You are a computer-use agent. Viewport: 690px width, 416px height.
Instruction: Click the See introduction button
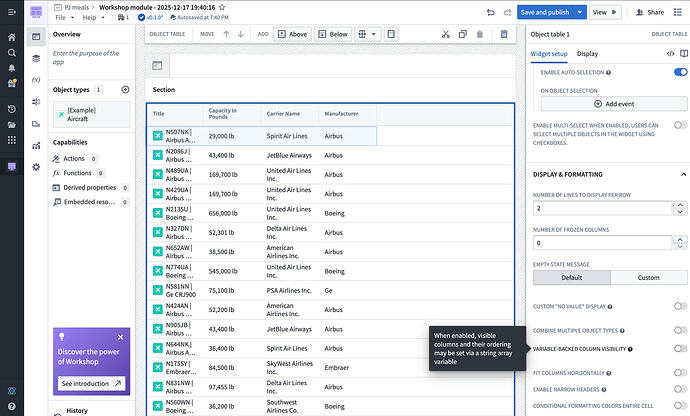click(91, 383)
